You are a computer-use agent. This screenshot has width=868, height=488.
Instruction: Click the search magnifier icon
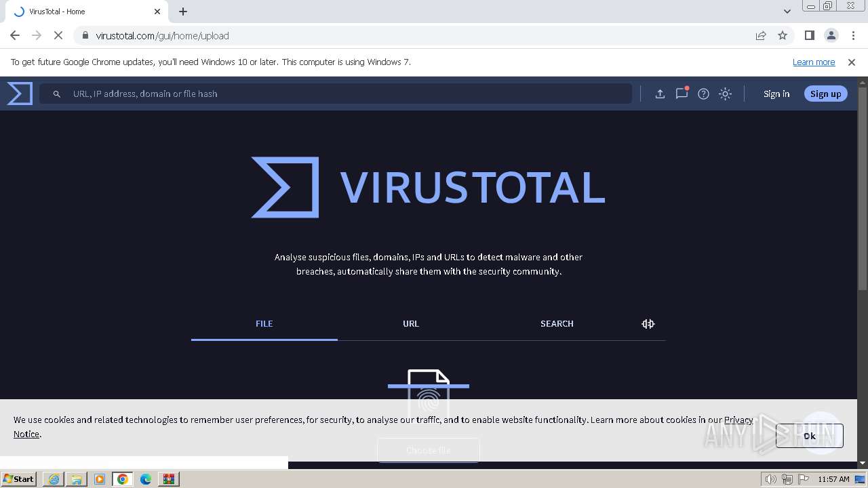click(57, 94)
